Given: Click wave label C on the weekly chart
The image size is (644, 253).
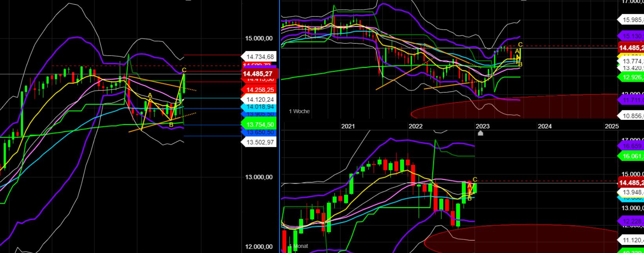Looking at the screenshot, I should pyautogui.click(x=520, y=45).
